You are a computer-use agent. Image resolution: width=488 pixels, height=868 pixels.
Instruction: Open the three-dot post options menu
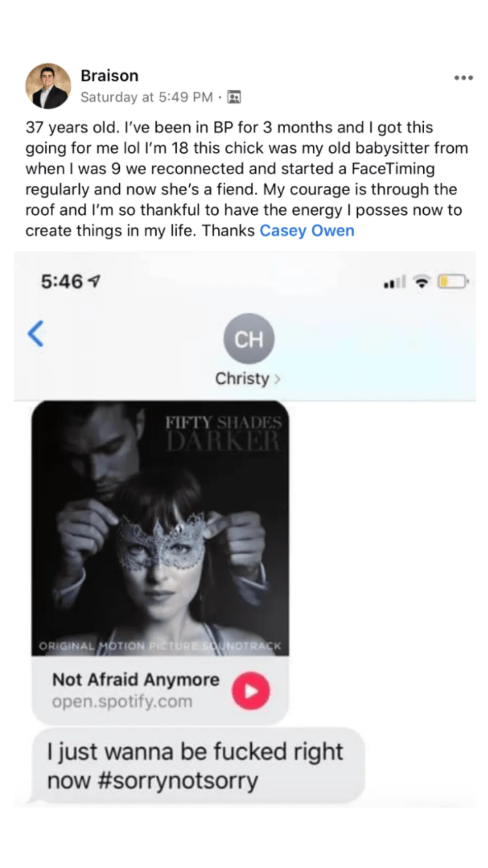[464, 78]
